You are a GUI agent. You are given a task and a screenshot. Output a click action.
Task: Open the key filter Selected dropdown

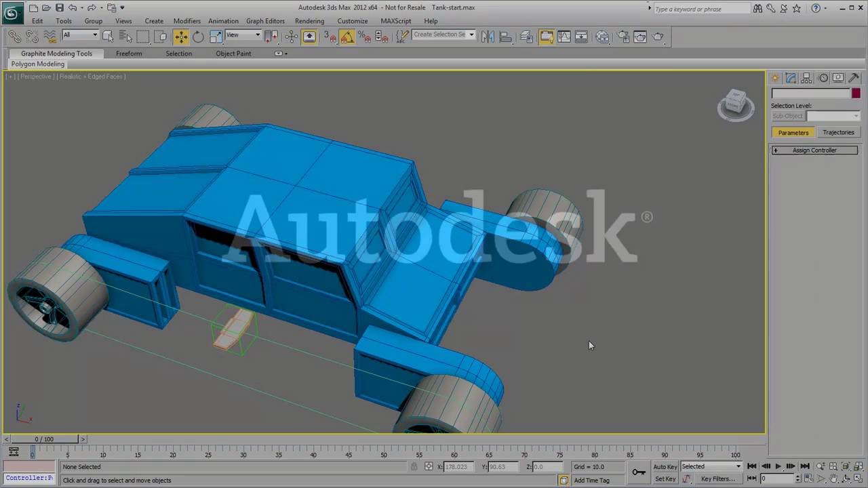point(711,466)
